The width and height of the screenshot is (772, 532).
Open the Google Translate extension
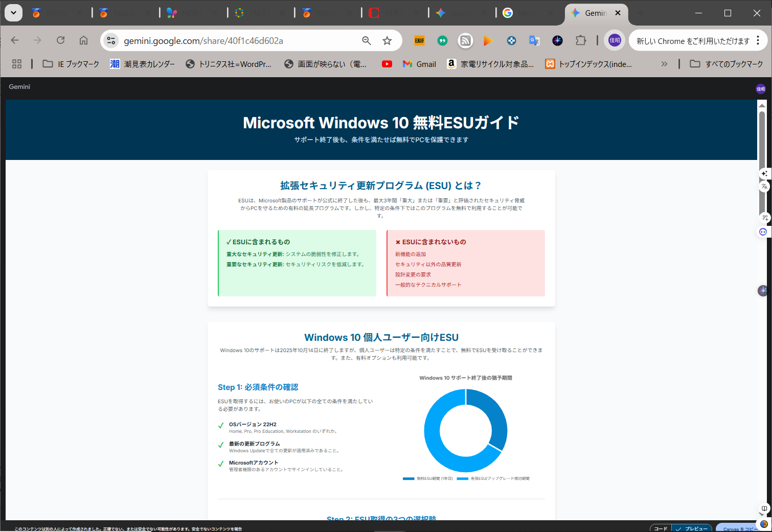pos(534,40)
